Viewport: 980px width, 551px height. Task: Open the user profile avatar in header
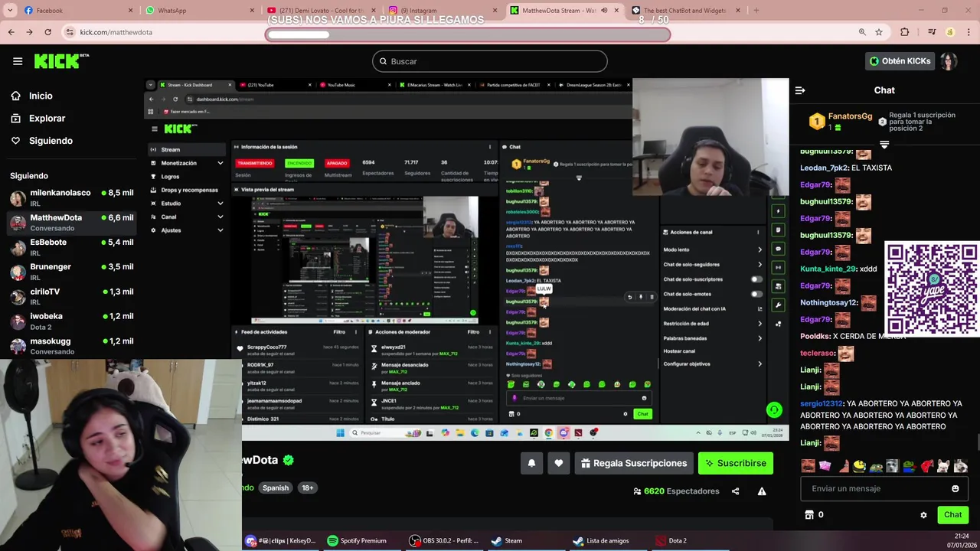[949, 61]
